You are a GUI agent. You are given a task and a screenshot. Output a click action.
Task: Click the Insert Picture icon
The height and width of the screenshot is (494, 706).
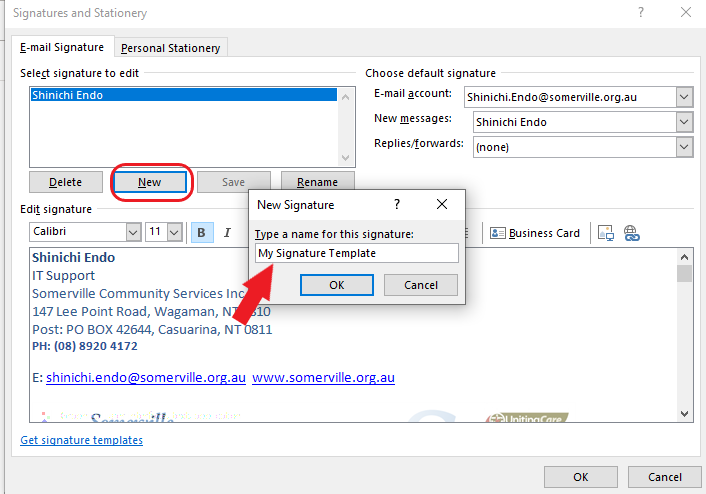[x=606, y=233]
